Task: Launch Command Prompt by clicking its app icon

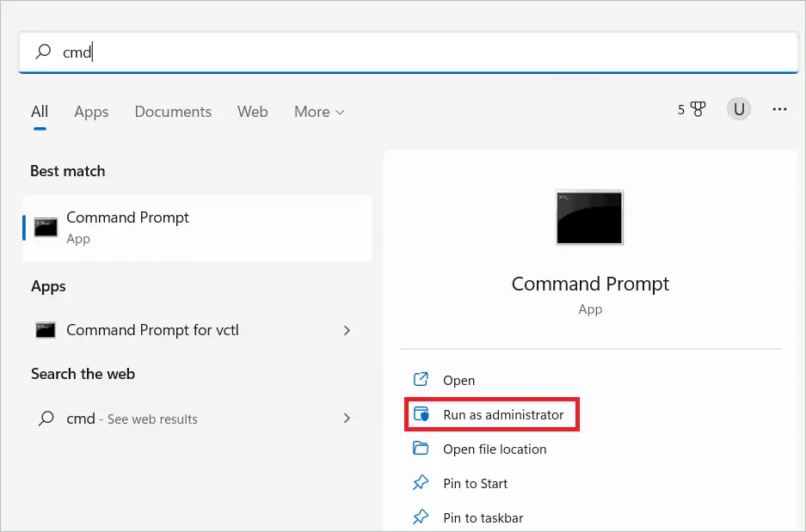Action: (x=45, y=227)
